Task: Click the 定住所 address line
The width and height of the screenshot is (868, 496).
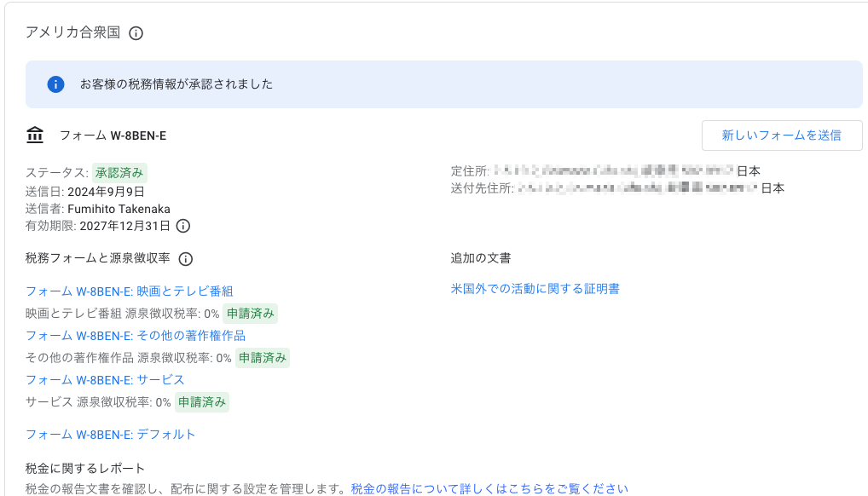Action: tap(605, 171)
